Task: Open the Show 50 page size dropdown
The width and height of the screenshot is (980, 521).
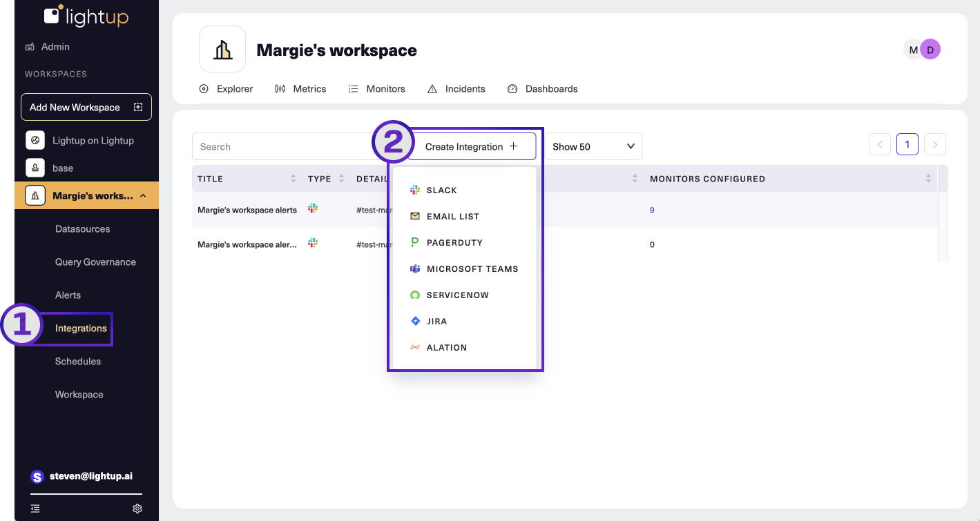Action: [x=593, y=146]
